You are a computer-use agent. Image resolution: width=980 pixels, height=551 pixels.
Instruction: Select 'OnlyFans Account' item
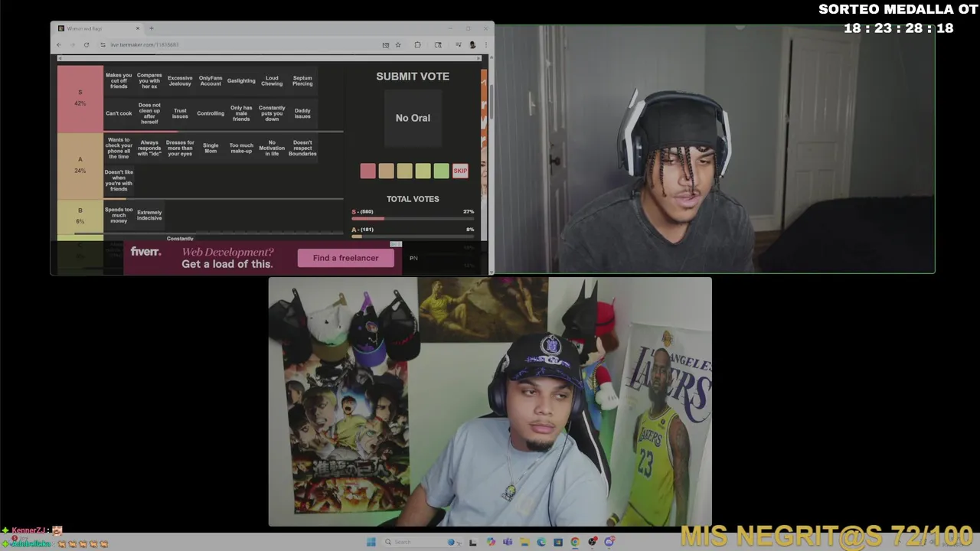tap(211, 80)
